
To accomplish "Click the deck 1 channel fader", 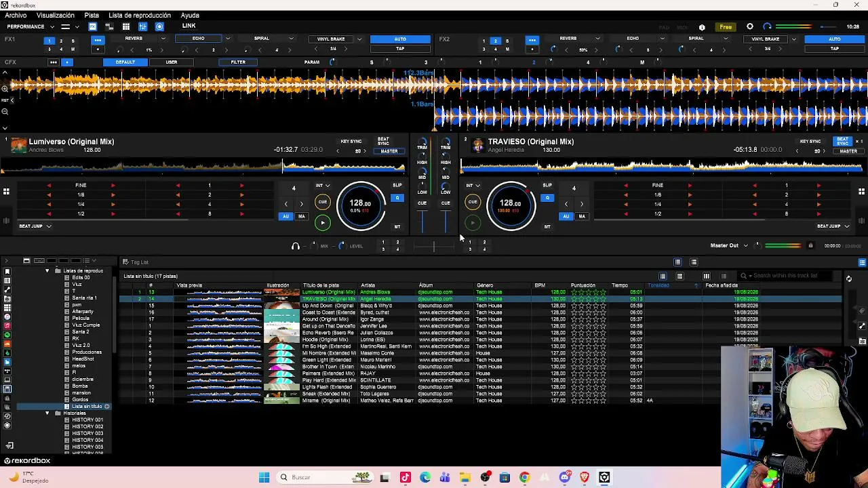I will point(422,221).
